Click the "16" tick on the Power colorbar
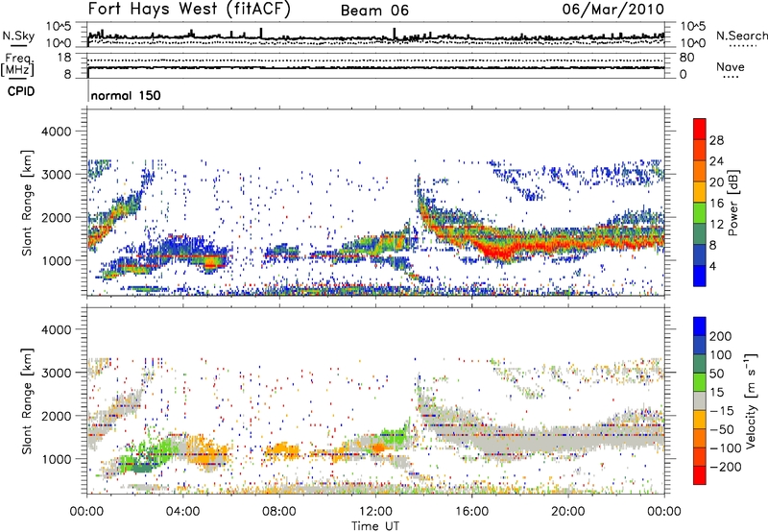768x532 pixels. click(716, 204)
